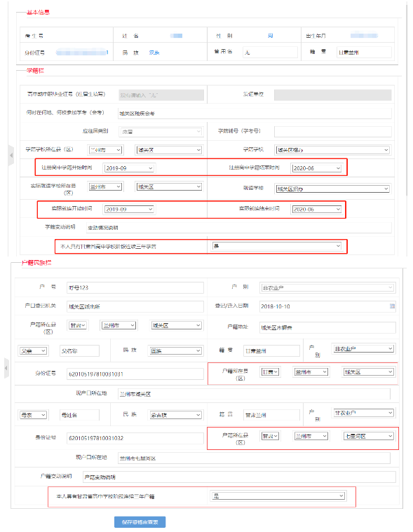The height and width of the screenshot is (532, 413).
Task: Open mother's 户籍所在县 province dropdown
Action: [270, 436]
